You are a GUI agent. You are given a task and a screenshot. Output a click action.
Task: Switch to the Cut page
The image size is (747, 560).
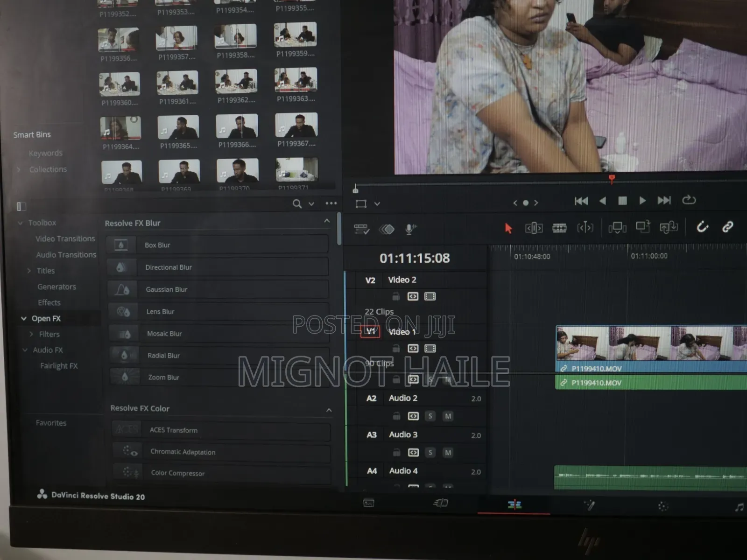441,503
